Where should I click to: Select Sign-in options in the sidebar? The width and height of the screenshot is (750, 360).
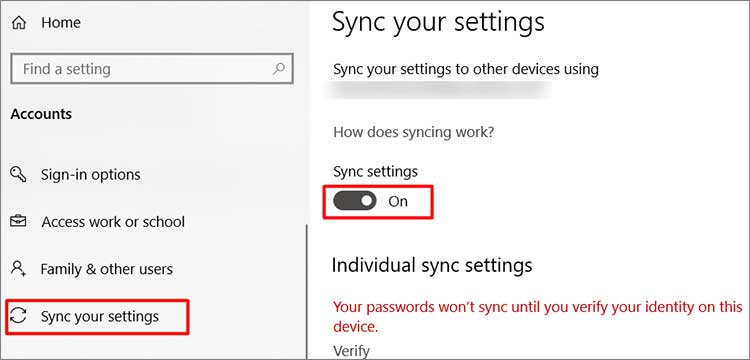tap(91, 175)
